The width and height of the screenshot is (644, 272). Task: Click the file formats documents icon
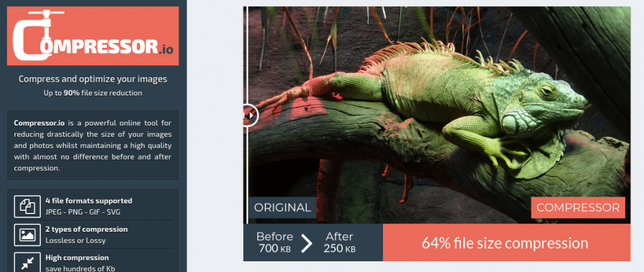28,207
